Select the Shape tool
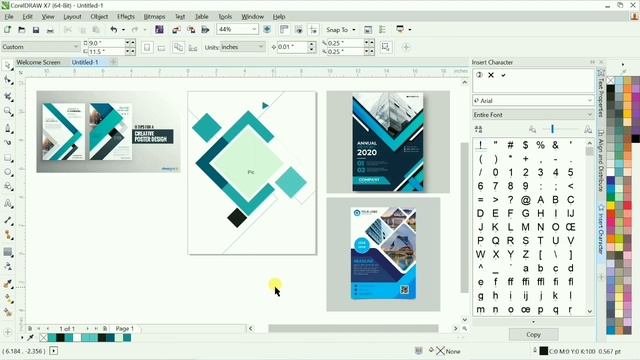The image size is (640, 360). pos(8,80)
